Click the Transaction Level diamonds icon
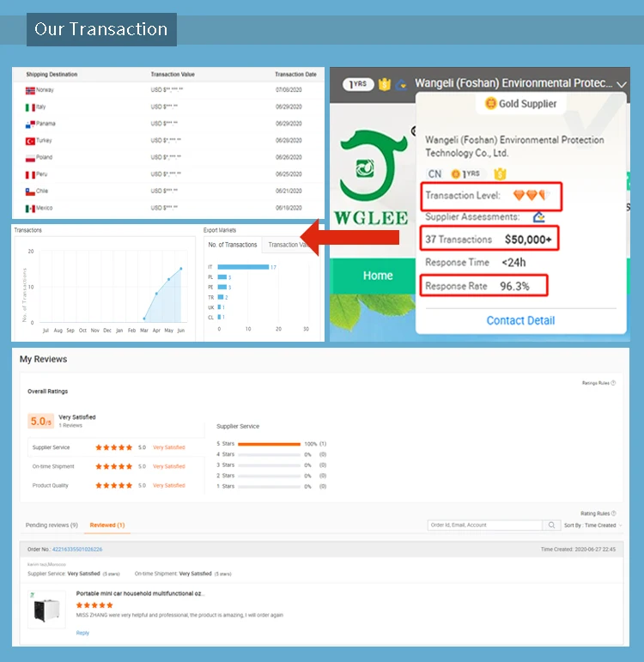This screenshot has height=662, width=644. click(x=532, y=195)
